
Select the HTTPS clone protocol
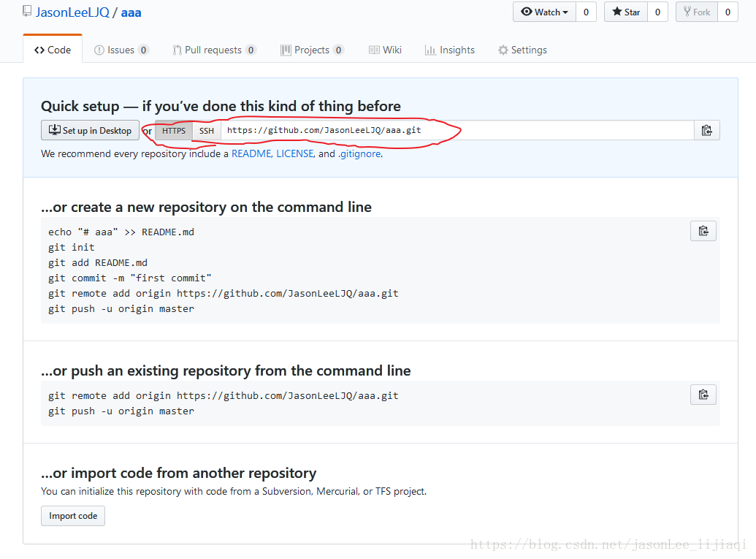174,131
